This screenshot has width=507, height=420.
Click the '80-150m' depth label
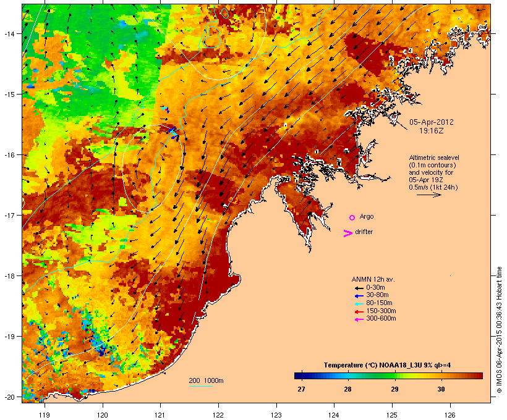379,303
